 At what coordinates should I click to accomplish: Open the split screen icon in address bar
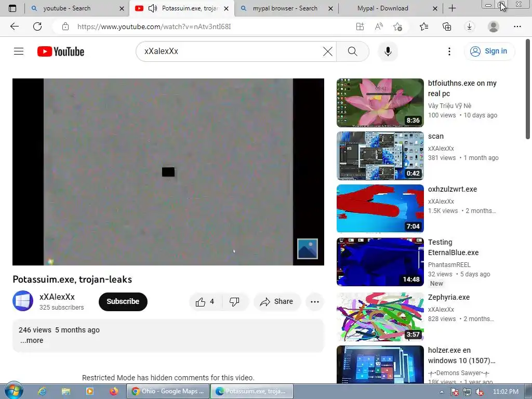point(360,26)
